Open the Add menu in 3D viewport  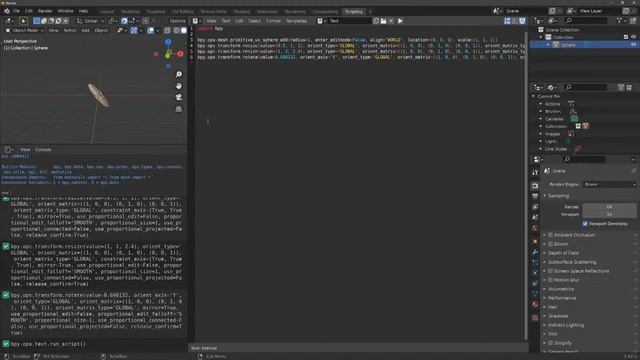pos(85,31)
